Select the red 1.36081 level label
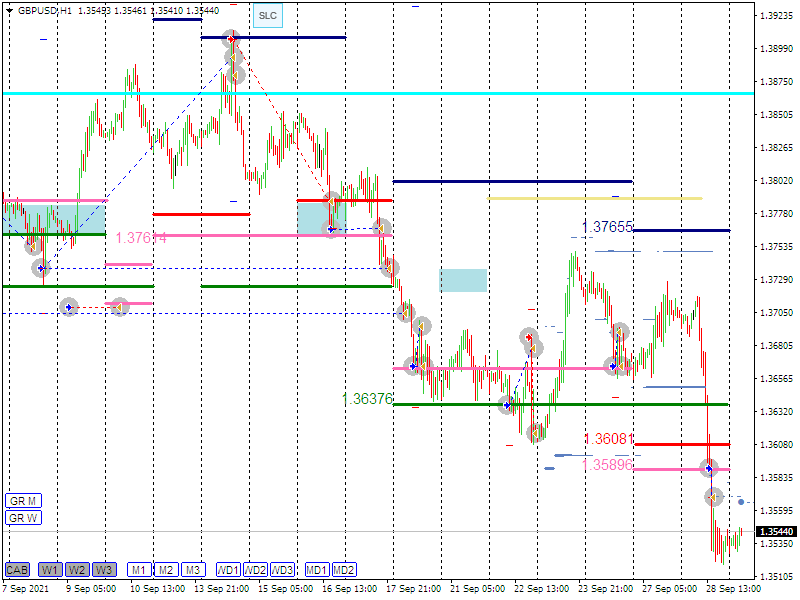This screenshot has height=600, width=800. pyautogui.click(x=609, y=439)
